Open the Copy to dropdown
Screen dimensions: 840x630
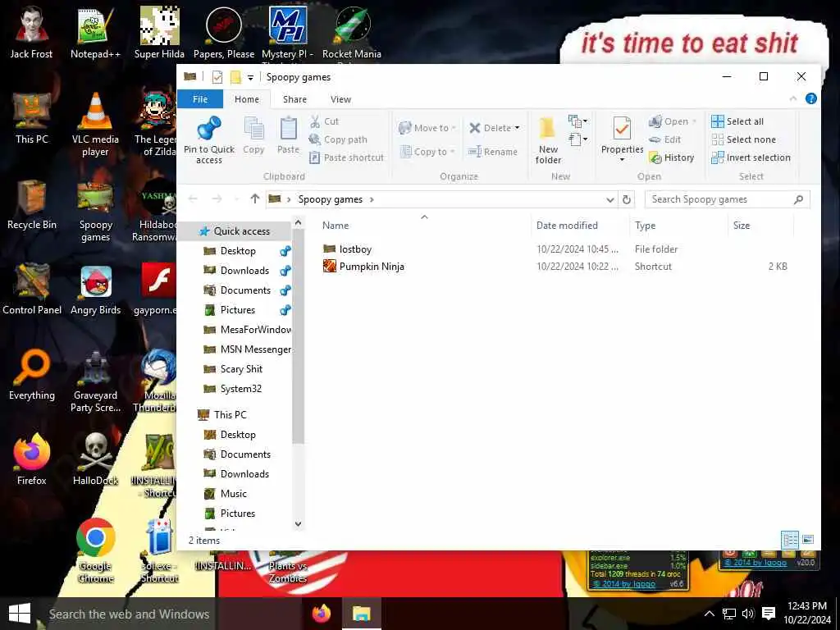[x=427, y=152]
